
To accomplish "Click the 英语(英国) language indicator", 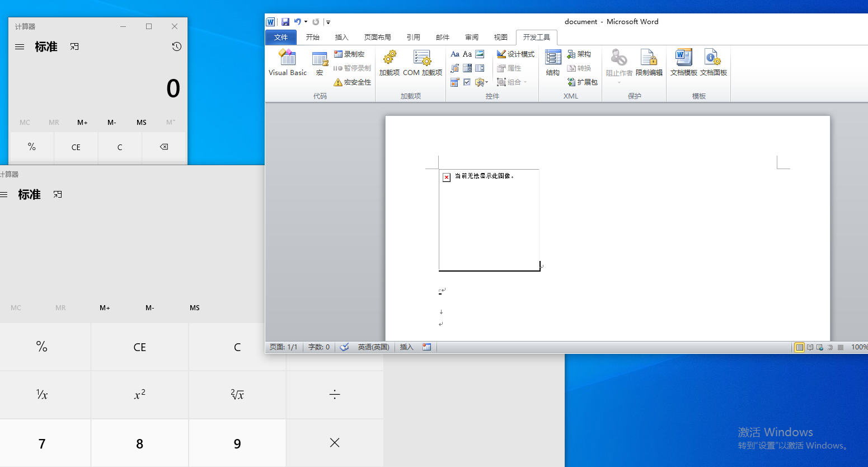I will coord(373,347).
